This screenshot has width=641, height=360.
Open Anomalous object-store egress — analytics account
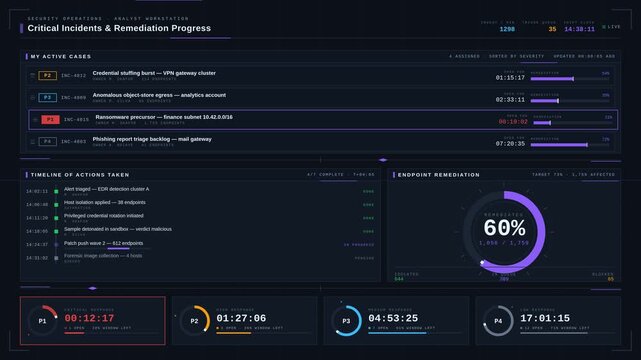159,95
